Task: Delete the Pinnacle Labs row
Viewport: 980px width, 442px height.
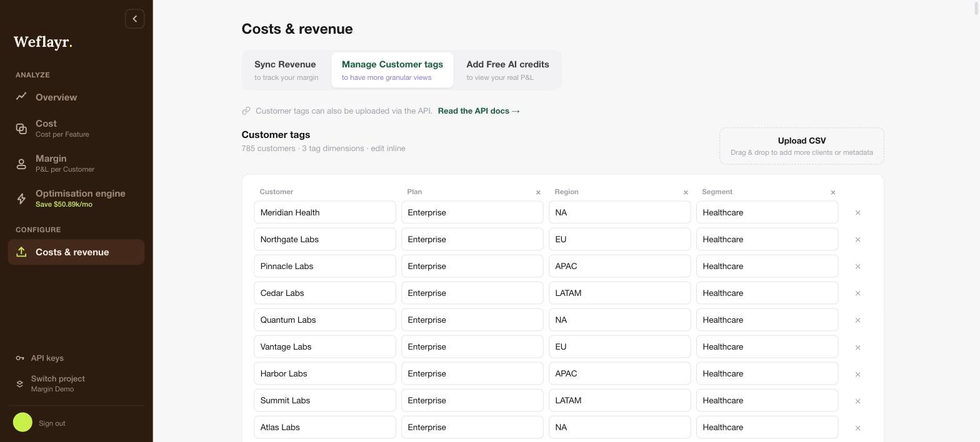Action: tap(857, 267)
